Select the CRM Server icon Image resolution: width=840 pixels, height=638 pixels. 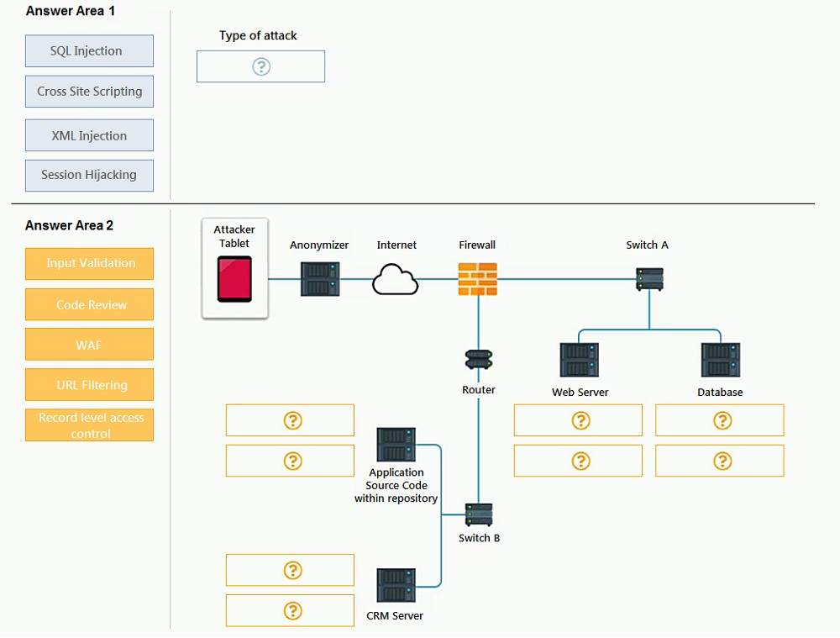[x=396, y=585]
